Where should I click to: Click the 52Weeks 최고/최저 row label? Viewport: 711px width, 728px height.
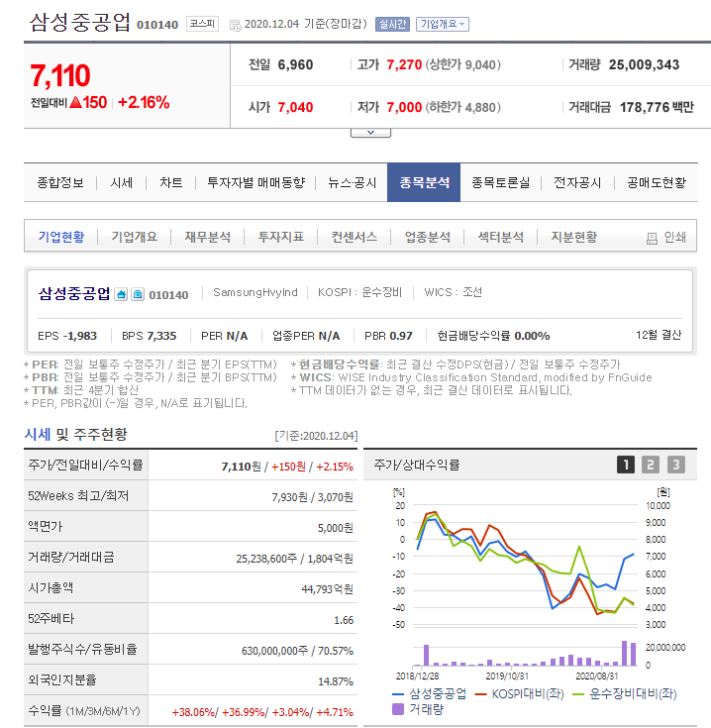(x=78, y=496)
